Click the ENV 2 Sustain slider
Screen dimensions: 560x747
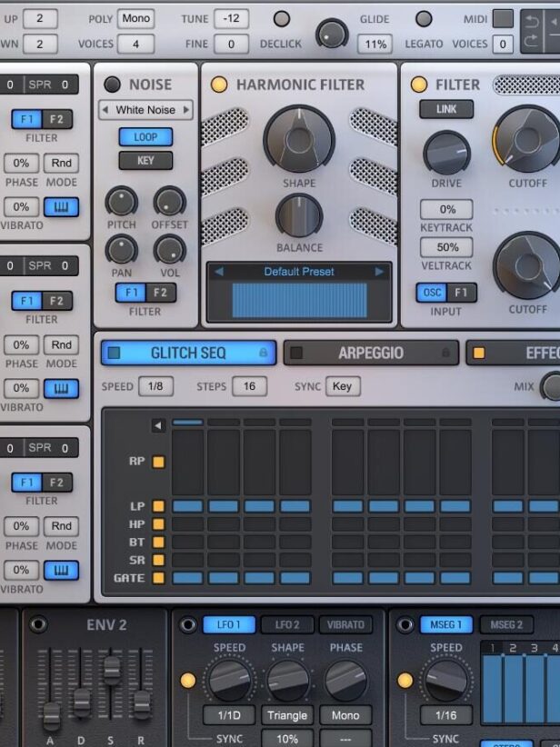112,668
